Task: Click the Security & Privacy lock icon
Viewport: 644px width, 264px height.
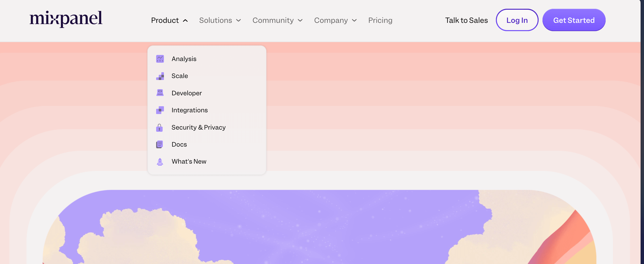Action: coord(160,127)
